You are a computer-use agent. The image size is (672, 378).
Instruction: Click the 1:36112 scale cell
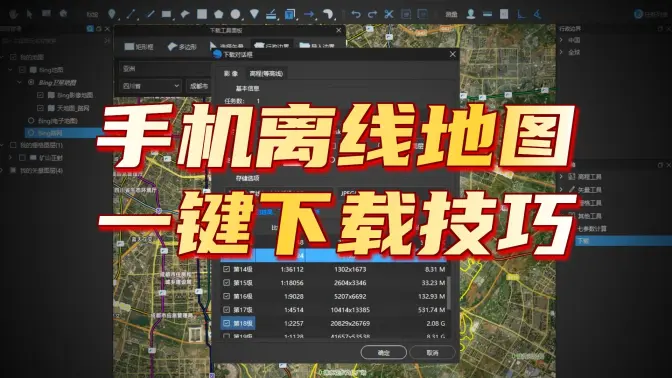292,270
